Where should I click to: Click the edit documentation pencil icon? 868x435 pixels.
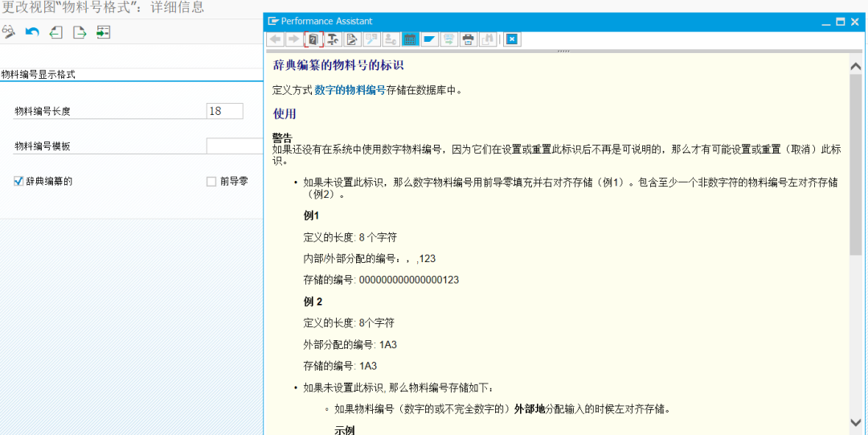click(x=352, y=39)
